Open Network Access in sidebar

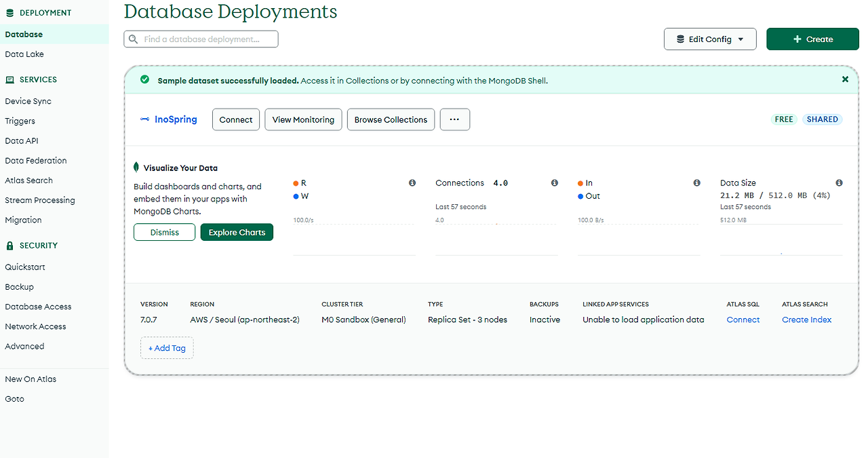tap(35, 326)
